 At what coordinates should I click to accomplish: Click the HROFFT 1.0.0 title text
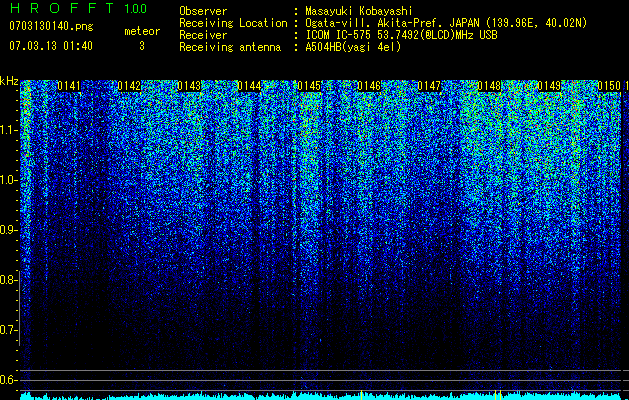78,8
